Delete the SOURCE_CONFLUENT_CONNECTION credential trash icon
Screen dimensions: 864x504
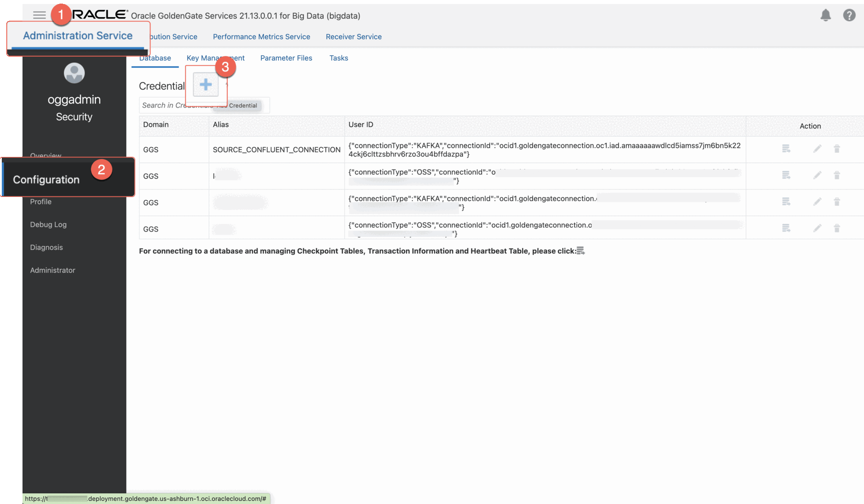coord(837,149)
